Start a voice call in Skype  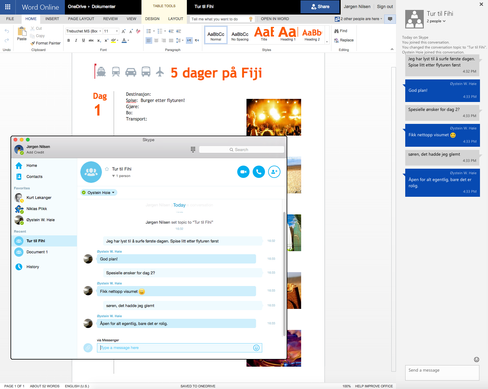[259, 172]
